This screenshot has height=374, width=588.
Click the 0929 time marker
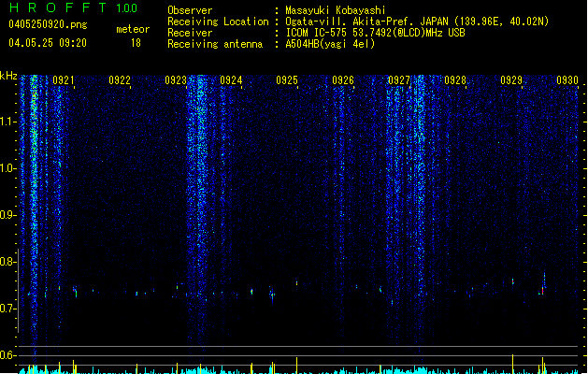(x=511, y=80)
